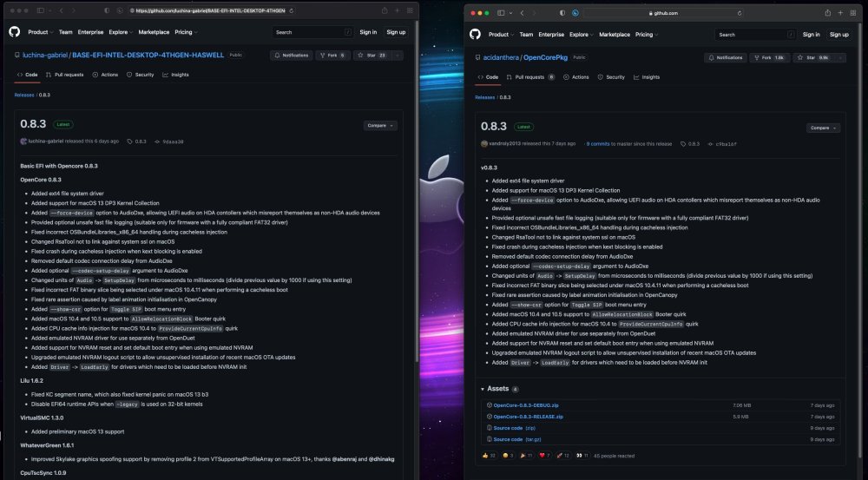Open the Compare dropdown on the OpenCorePkg release
868x480 pixels.
click(823, 128)
